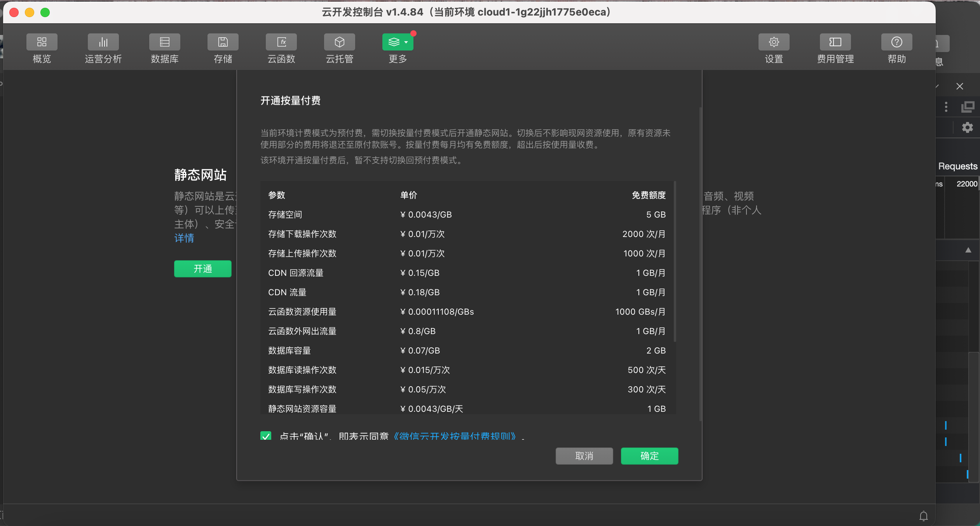The height and width of the screenshot is (526, 980).
Task: Click 取消 to cancel the dialog
Action: [x=584, y=456]
